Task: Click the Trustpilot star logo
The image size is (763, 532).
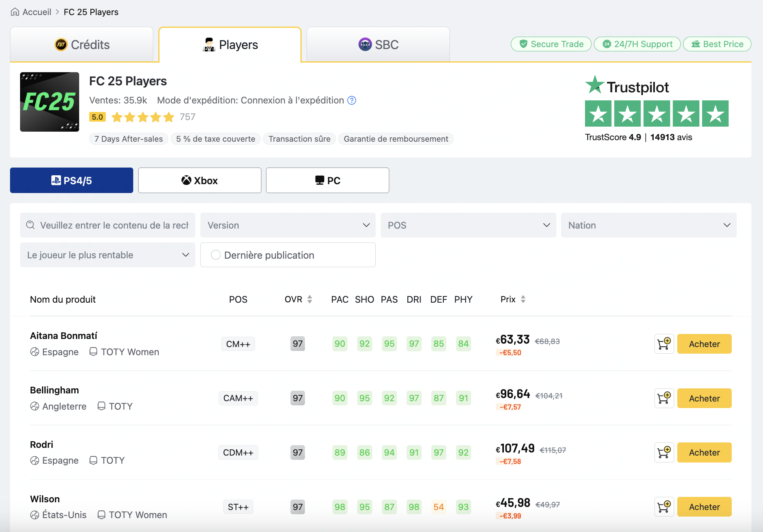Action: pyautogui.click(x=595, y=85)
